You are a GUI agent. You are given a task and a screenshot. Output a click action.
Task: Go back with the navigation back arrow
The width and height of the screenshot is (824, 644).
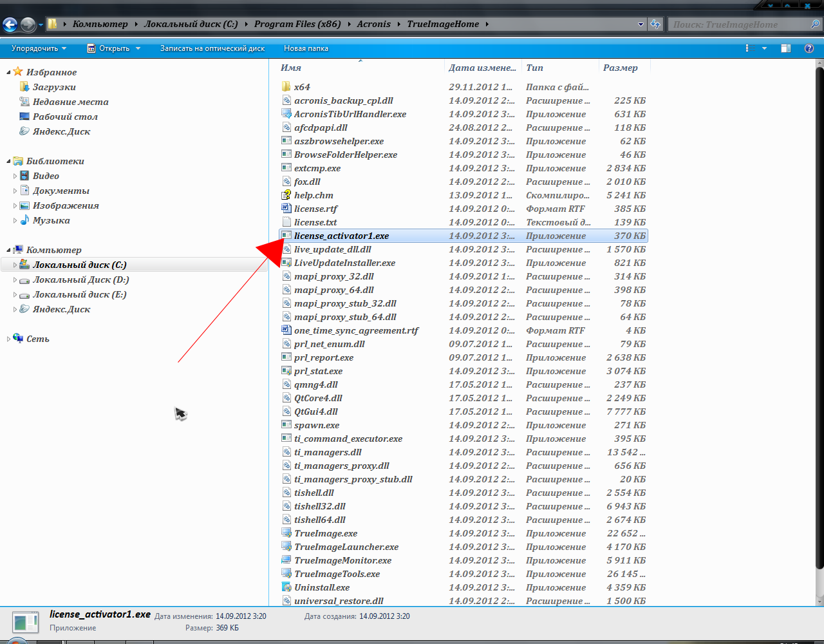pos(10,24)
